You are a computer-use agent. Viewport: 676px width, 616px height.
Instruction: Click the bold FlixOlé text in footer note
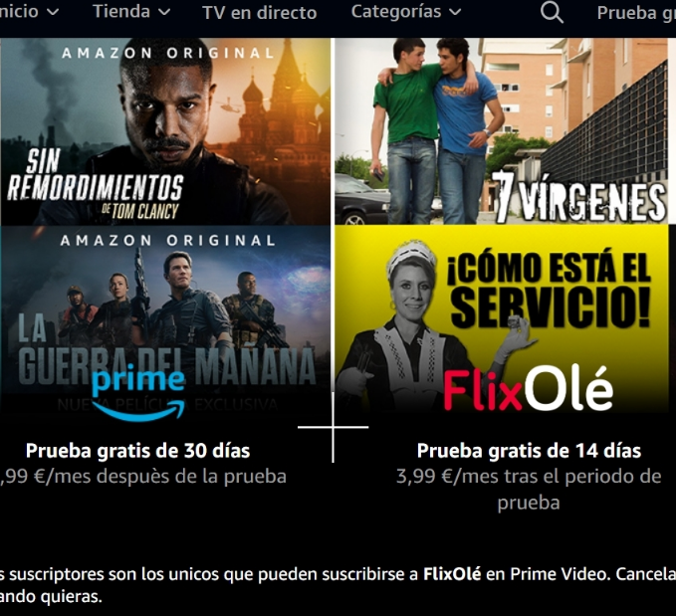pos(452,574)
